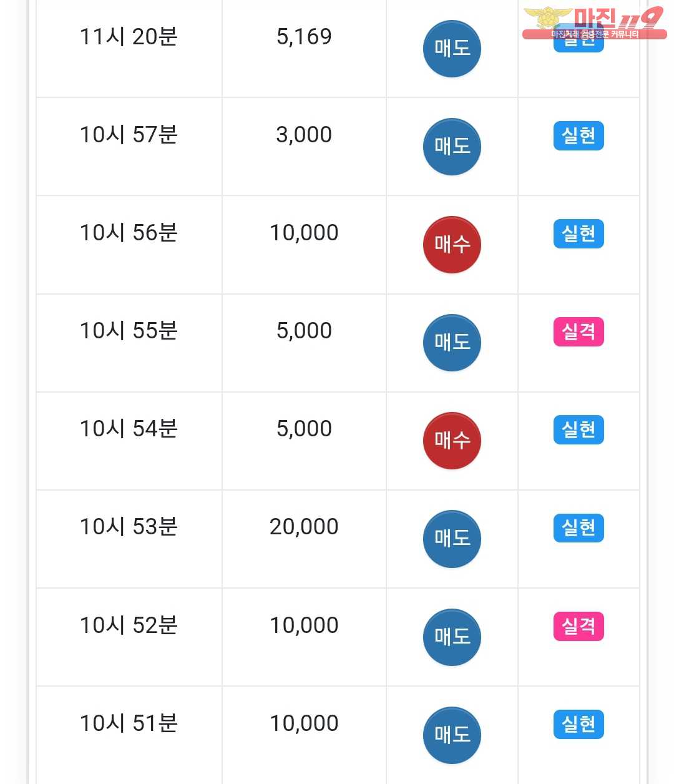Select the 20,000 amount cell
Viewport: 674px width, 784px height.
click(304, 527)
